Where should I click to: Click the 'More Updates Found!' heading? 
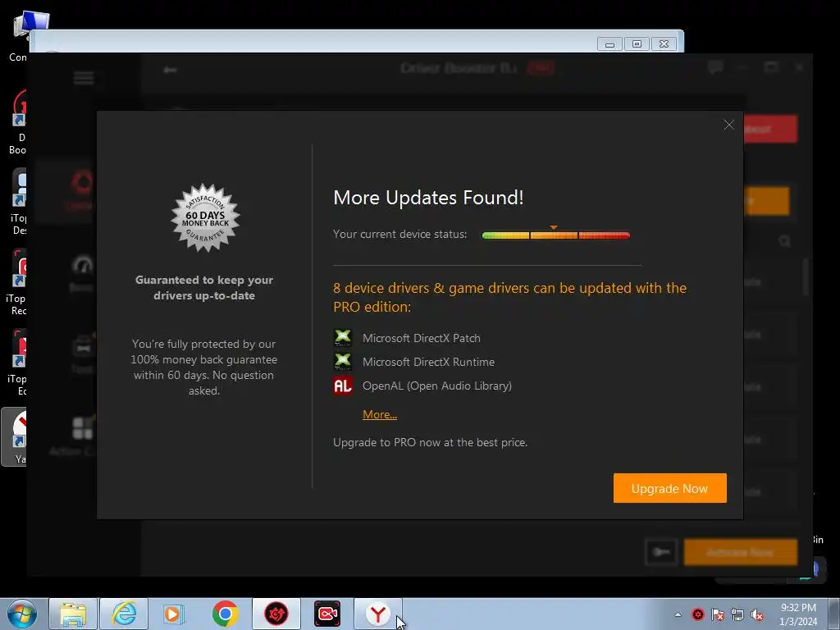[x=428, y=197]
